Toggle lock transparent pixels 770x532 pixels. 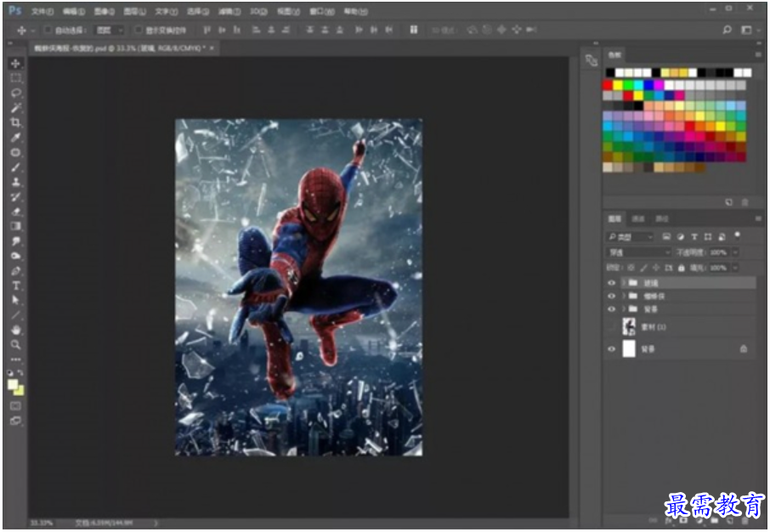[631, 268]
